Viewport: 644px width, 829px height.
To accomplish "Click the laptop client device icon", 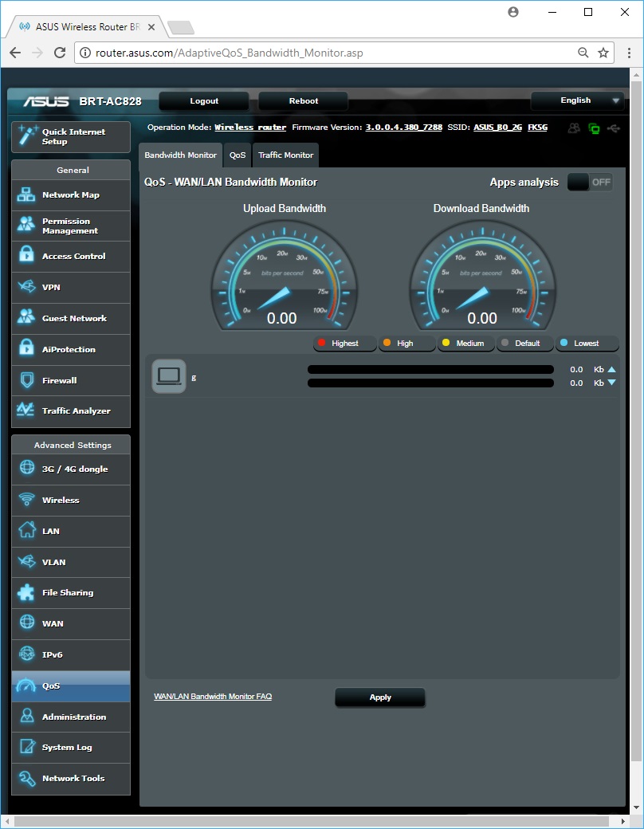I will point(168,376).
